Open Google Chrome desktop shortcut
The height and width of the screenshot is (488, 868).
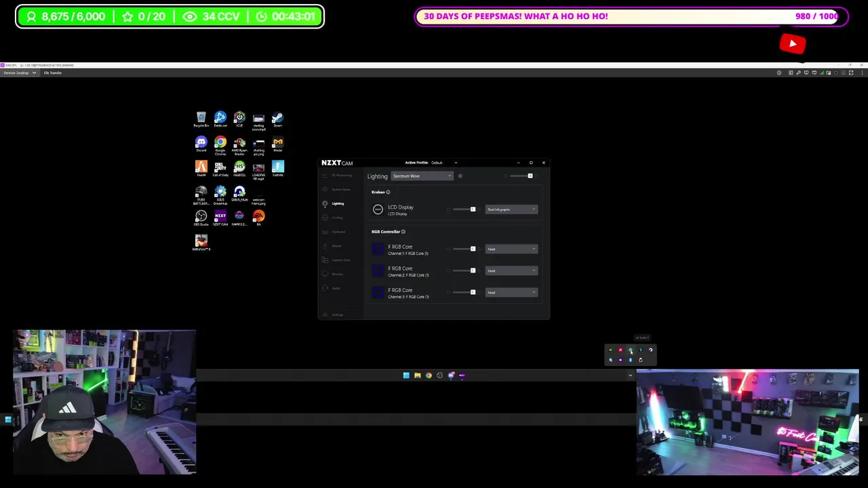pos(220,145)
